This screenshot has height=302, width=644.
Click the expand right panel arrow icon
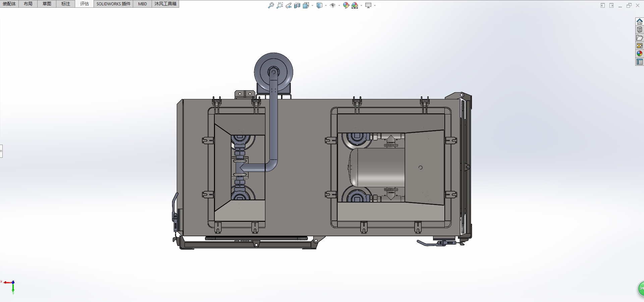tap(611, 5)
